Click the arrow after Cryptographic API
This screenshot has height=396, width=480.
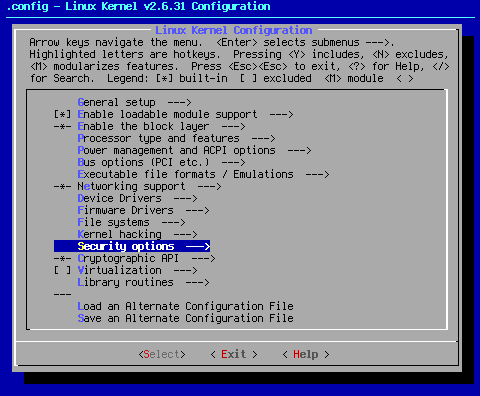coord(203,258)
